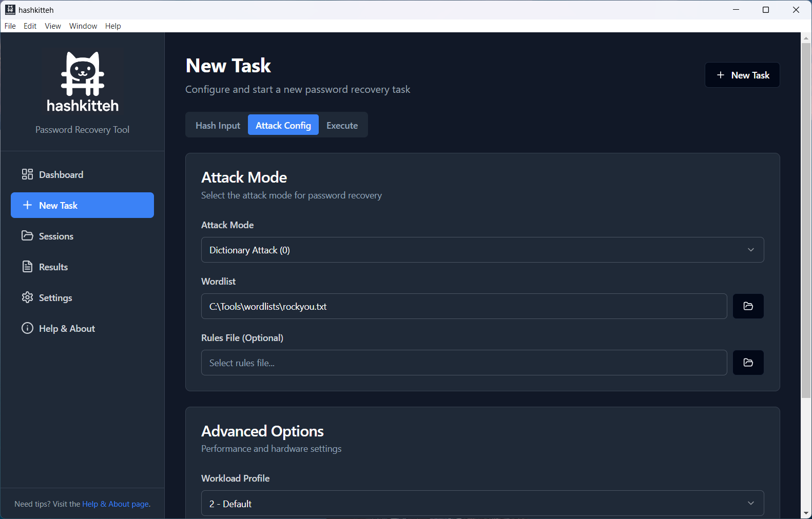Open Help & About from sidebar
Image resolution: width=812 pixels, height=519 pixels.
82,328
